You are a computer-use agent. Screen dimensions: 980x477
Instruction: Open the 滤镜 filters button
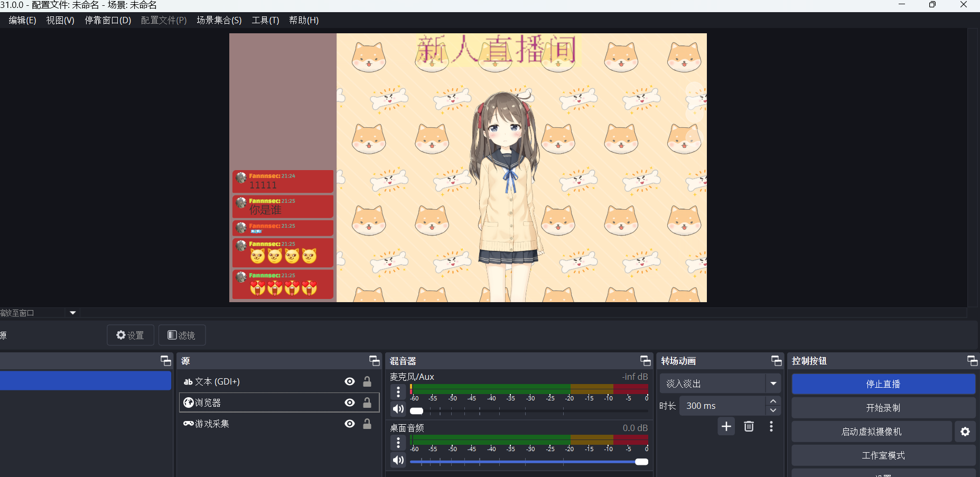[182, 335]
